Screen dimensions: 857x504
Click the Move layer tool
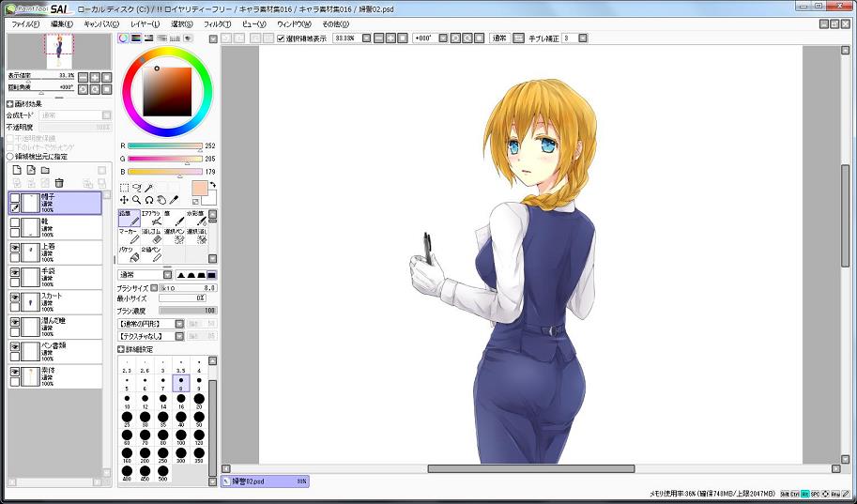pos(124,200)
